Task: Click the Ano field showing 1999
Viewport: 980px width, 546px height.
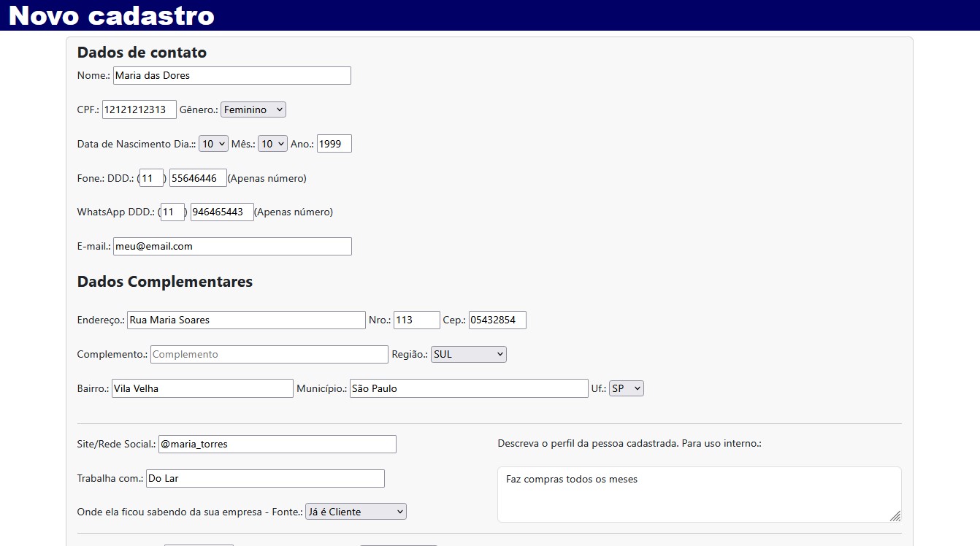Action: pos(334,144)
